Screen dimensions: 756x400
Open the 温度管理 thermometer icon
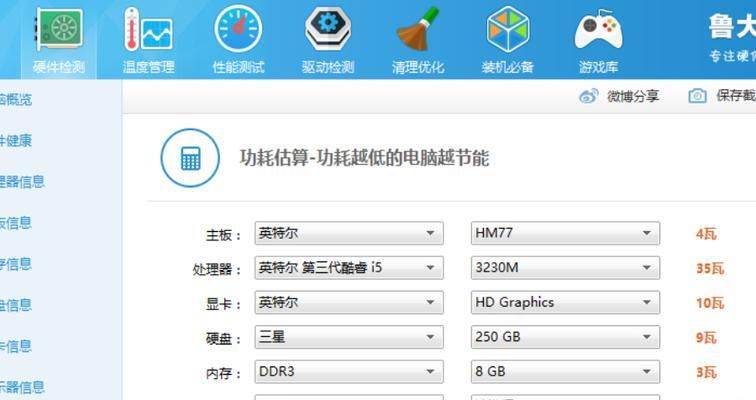tap(148, 29)
